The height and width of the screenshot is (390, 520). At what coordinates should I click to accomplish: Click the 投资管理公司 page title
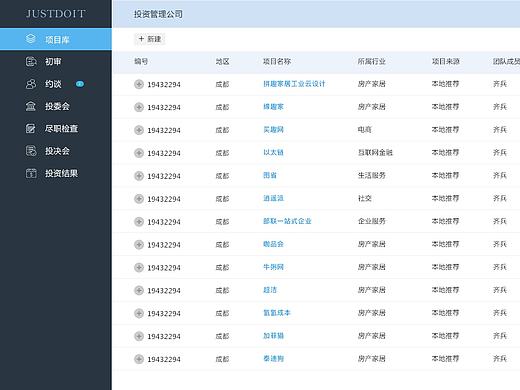point(158,14)
